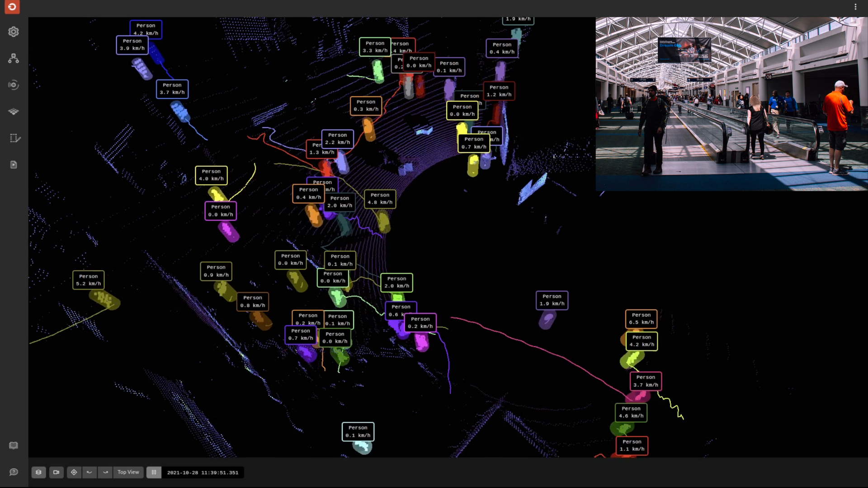
Task: Rotate view clockwise
Action: (105, 472)
